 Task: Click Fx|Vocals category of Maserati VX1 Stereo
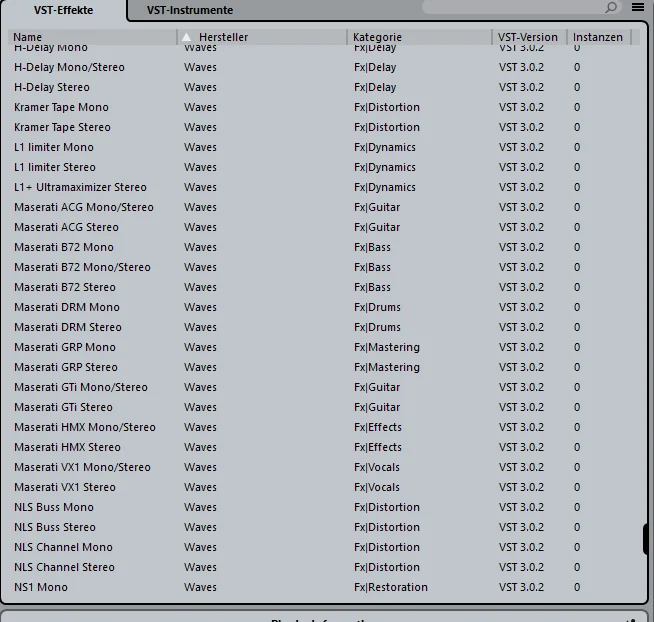[x=377, y=487]
